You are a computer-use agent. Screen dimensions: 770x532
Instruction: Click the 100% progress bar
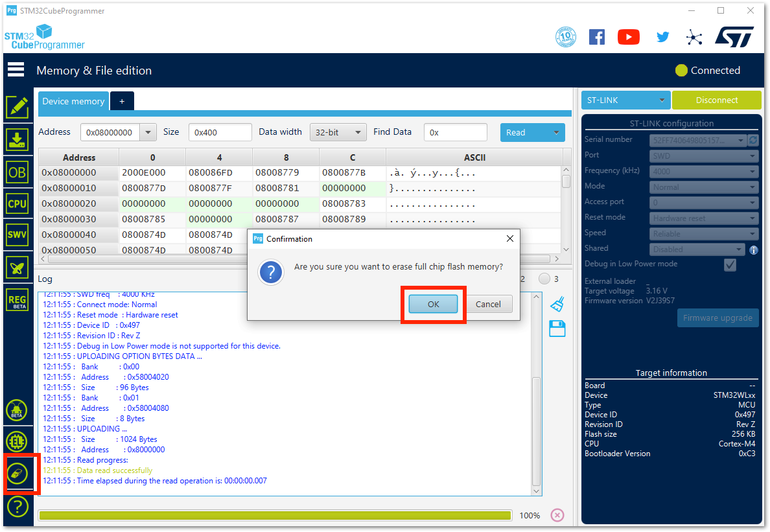coord(275,515)
